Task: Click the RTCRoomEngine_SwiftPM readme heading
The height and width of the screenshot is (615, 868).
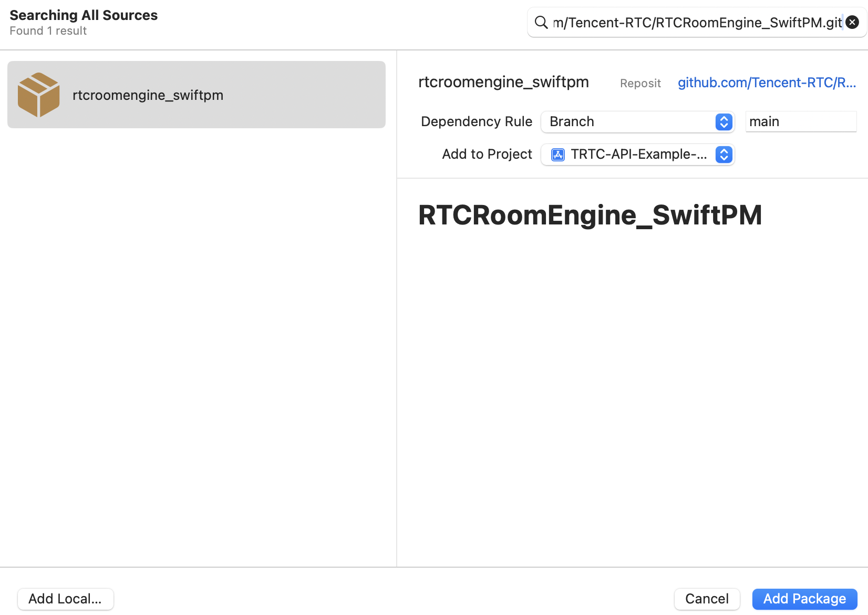Action: tap(590, 215)
